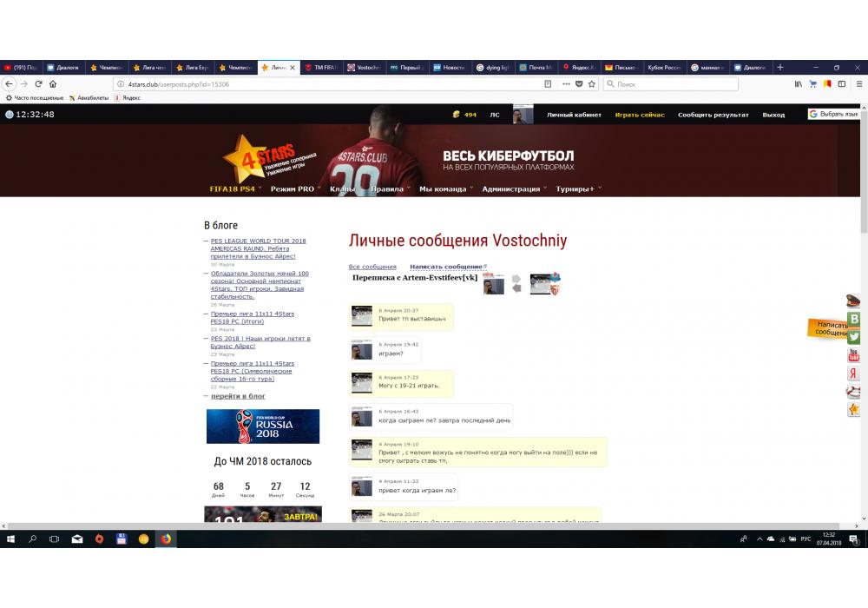This screenshot has height=608, width=868.
Task: Click the lifebuoy help icon on the right
Action: click(854, 392)
